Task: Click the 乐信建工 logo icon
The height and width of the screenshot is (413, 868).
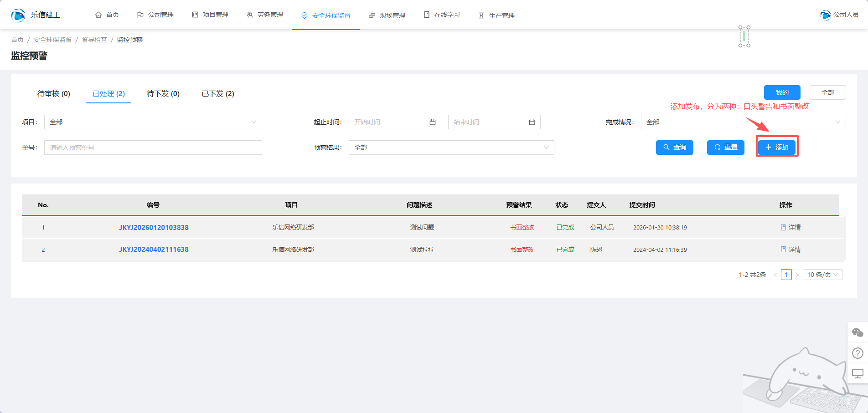Action: 18,15
